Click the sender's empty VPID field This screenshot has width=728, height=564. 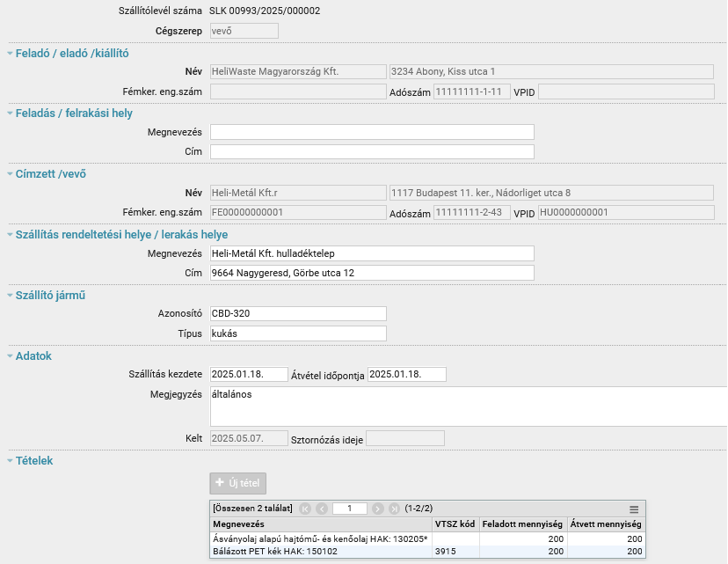(x=626, y=92)
